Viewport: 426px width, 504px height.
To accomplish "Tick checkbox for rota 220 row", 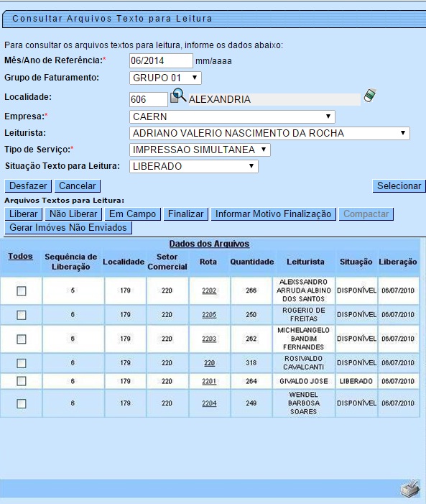I will click(x=22, y=363).
